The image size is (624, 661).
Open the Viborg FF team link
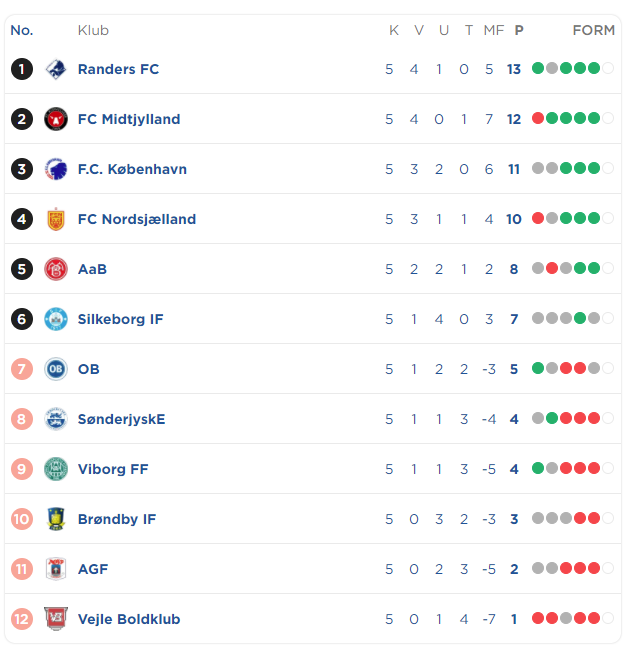[113, 469]
